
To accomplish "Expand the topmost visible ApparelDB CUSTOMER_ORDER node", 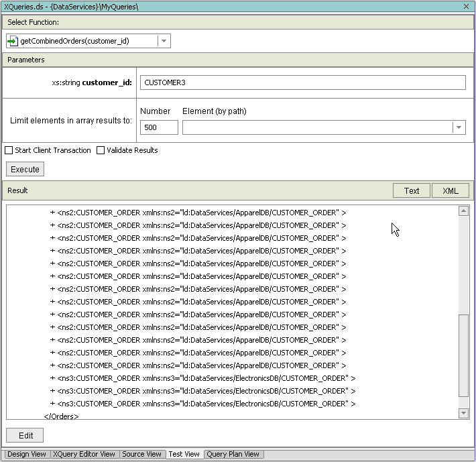I will (52, 213).
